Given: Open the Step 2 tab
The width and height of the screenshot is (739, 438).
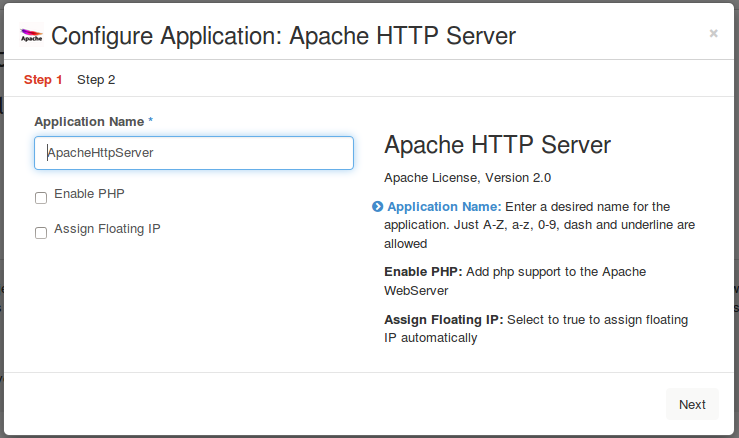Looking at the screenshot, I should point(96,80).
